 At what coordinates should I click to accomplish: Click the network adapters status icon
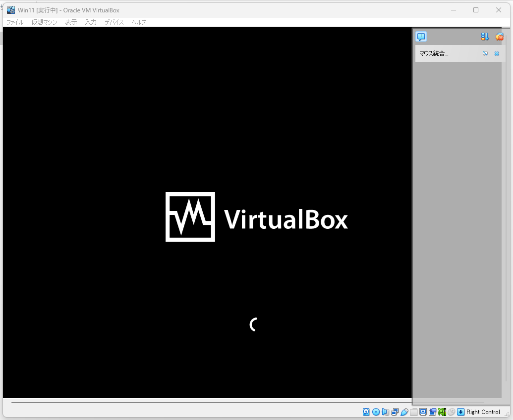click(x=395, y=412)
